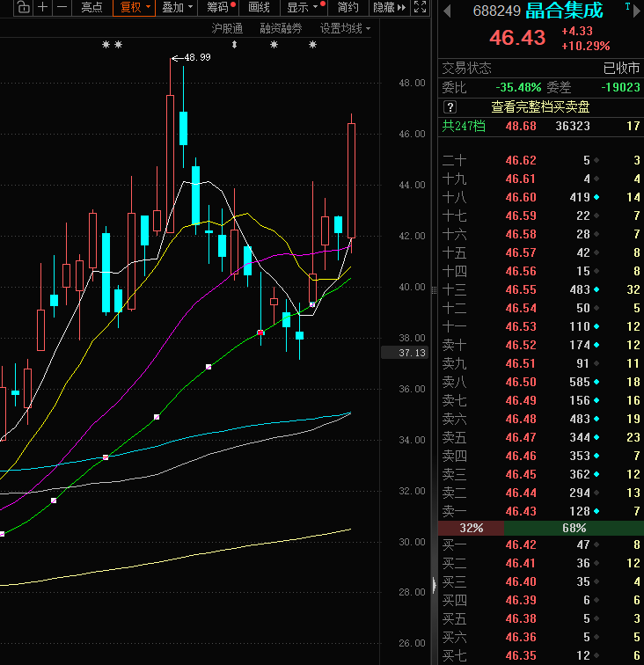Open the question mark help icon
Screen dimensions: 644x665
450,107
